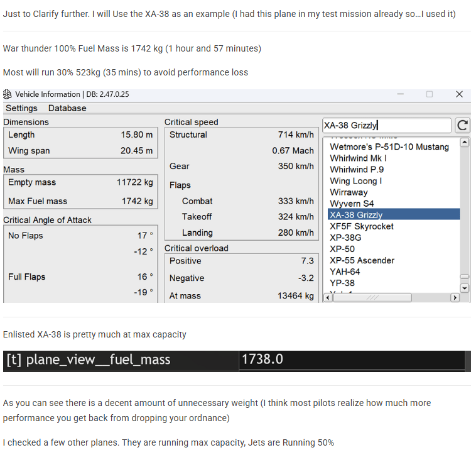Click Empty mass value 11722 kg
This screenshot has height=450, width=476.
click(x=135, y=182)
